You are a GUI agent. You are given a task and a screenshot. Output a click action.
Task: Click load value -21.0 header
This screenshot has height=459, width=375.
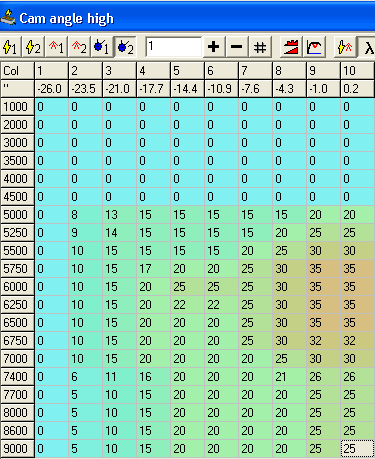[120, 89]
